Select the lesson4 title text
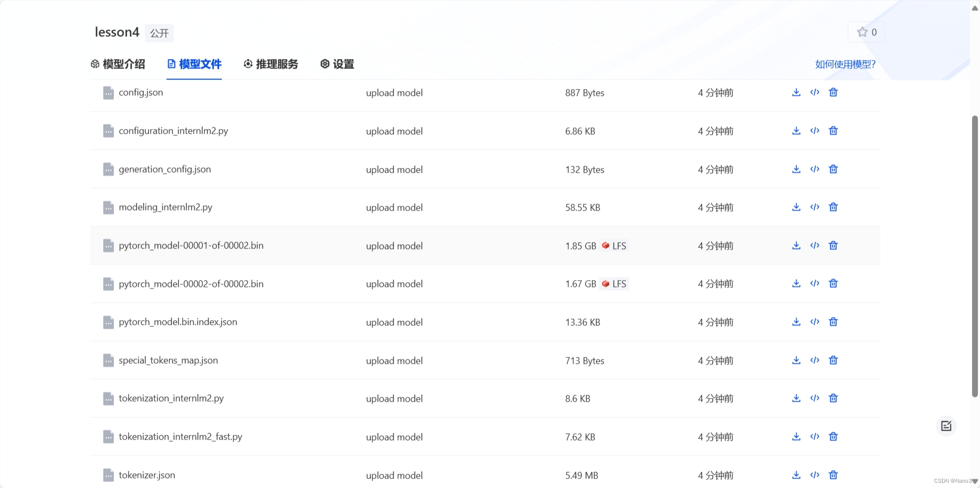 click(117, 32)
